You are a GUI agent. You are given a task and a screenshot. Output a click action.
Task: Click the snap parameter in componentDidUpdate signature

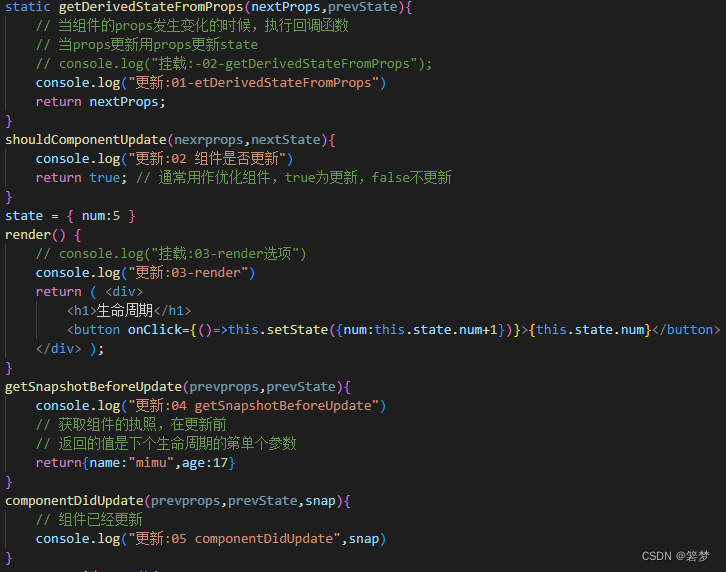point(320,501)
